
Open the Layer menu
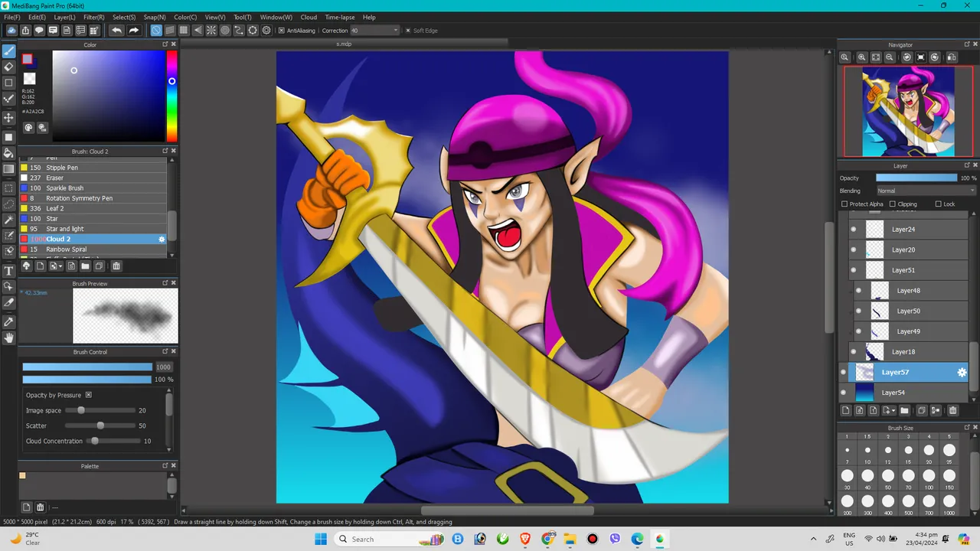[x=64, y=17]
